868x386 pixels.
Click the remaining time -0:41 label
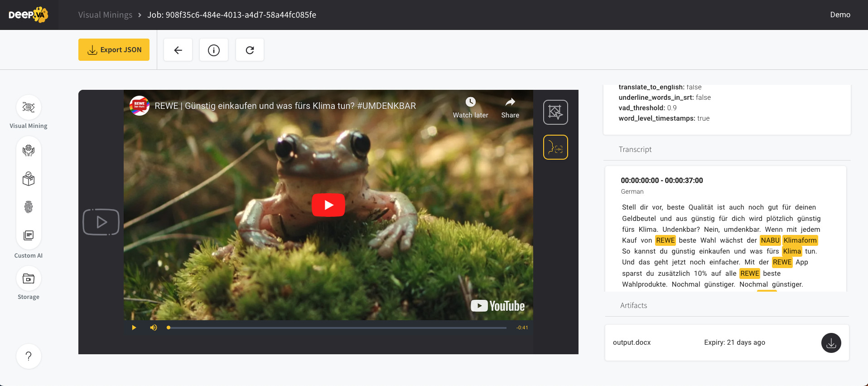(x=522, y=327)
